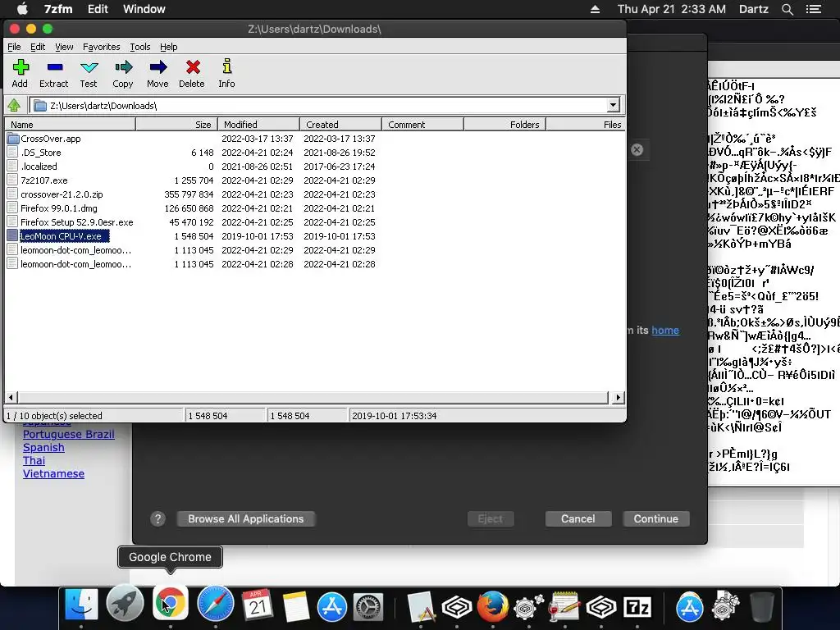
Task: Click the Comment column header
Action: [x=422, y=125]
